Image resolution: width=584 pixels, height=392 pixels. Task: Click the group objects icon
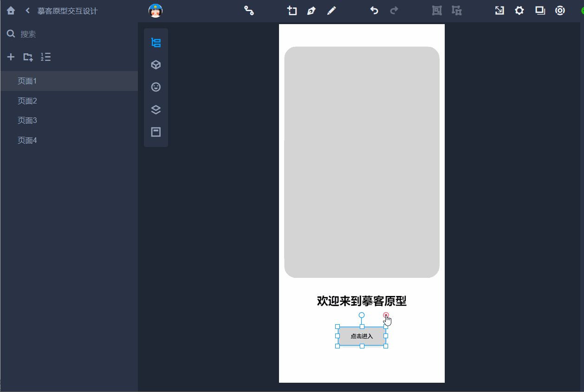coord(437,11)
